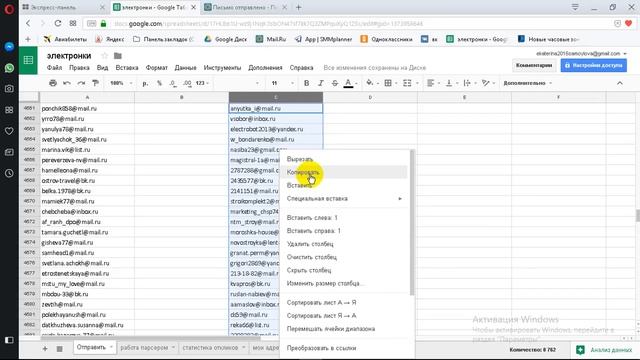Apply ruble currency format button
The height and width of the screenshot is (360, 640).
[145, 83]
